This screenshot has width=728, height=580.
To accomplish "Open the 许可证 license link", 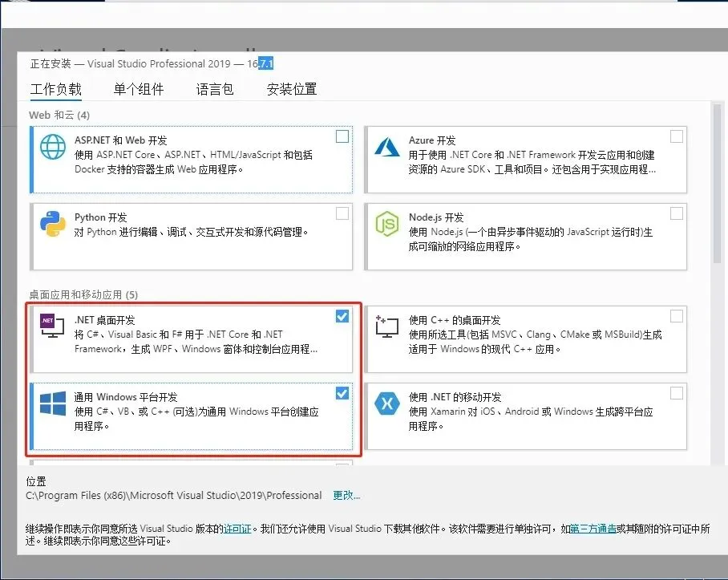I will tap(237, 529).
